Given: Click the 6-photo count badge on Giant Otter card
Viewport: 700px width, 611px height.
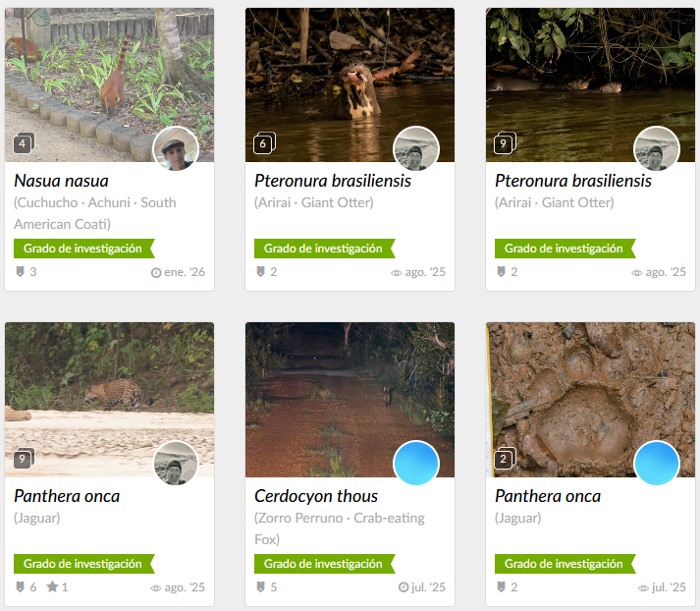Looking at the screenshot, I should click(264, 143).
